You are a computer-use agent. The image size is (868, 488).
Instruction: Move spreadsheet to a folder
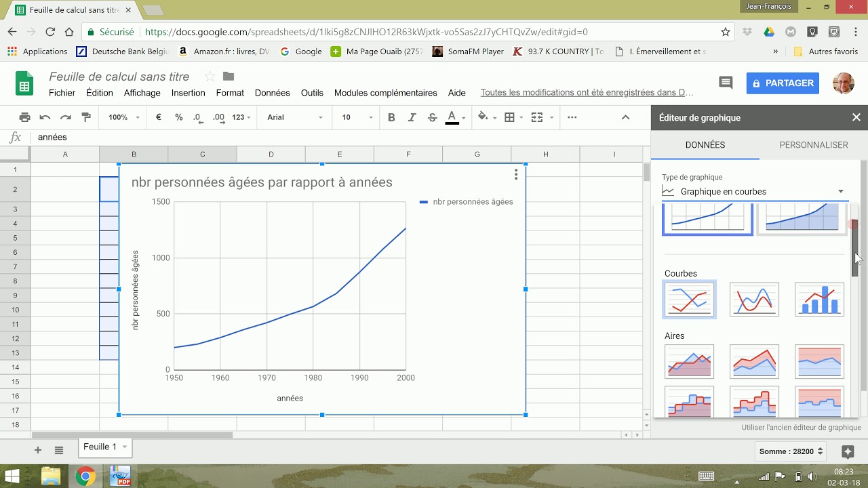[229, 76]
